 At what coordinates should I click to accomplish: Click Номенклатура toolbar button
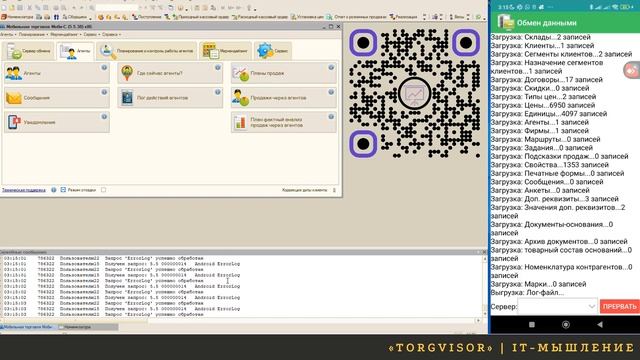[17, 17]
